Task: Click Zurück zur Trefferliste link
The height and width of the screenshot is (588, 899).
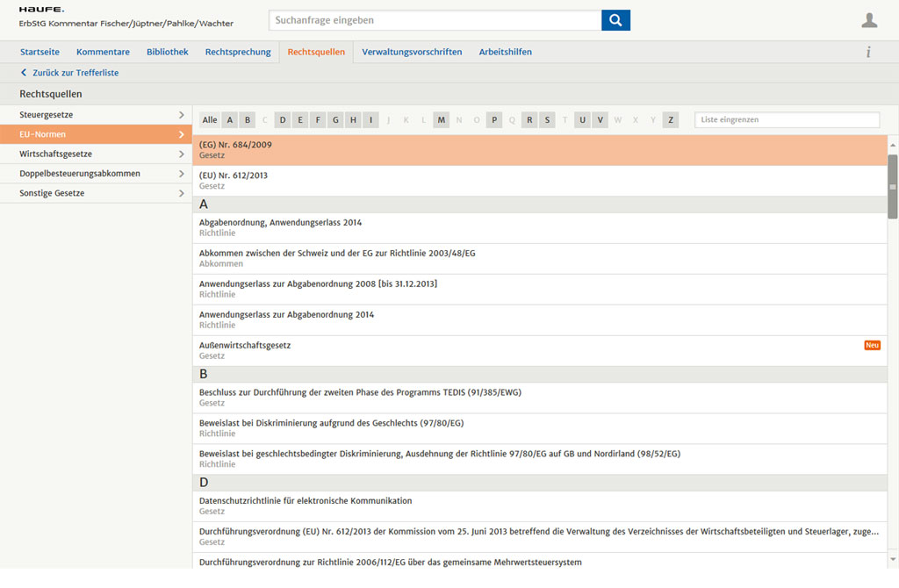Action: (76, 73)
